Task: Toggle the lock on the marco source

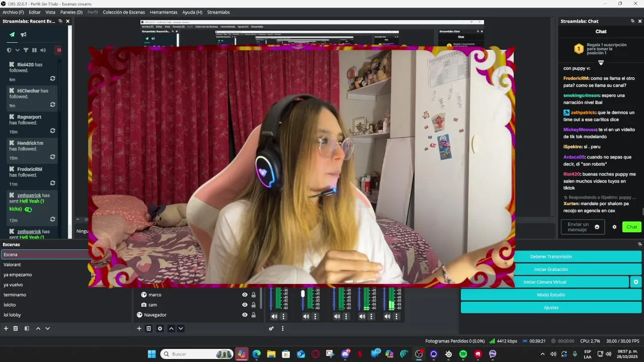Action: [x=254, y=295]
